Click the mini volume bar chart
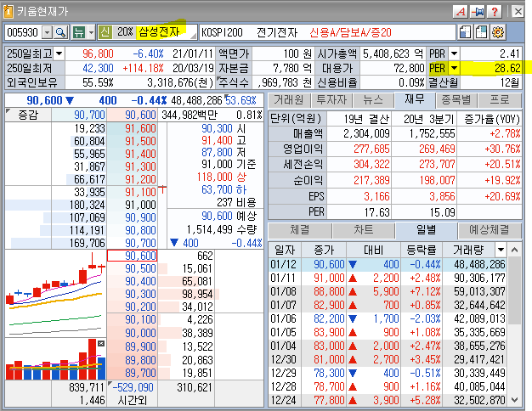Image resolution: width=532 pixels, height=411 pixels. (55, 359)
